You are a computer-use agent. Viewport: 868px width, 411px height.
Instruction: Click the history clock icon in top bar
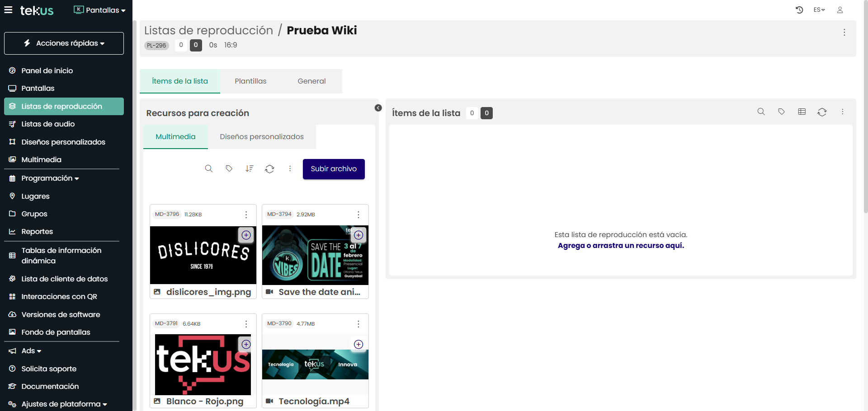click(x=799, y=10)
